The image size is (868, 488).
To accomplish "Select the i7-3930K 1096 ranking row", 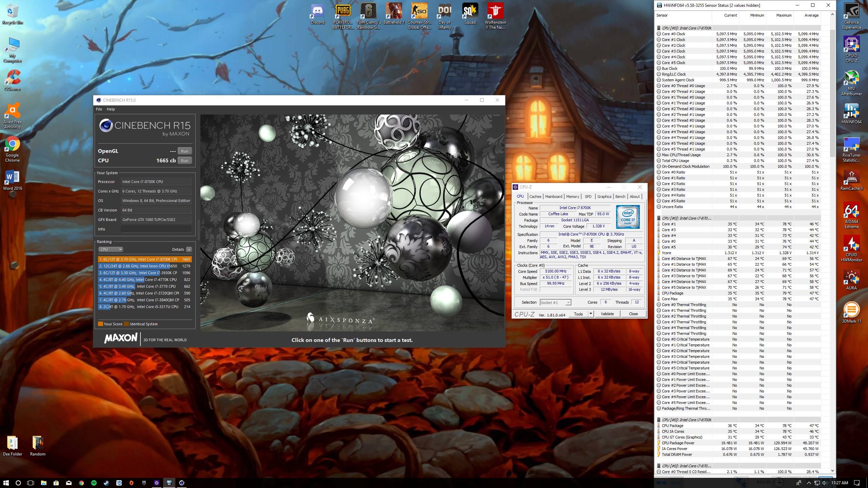I will click(x=145, y=273).
